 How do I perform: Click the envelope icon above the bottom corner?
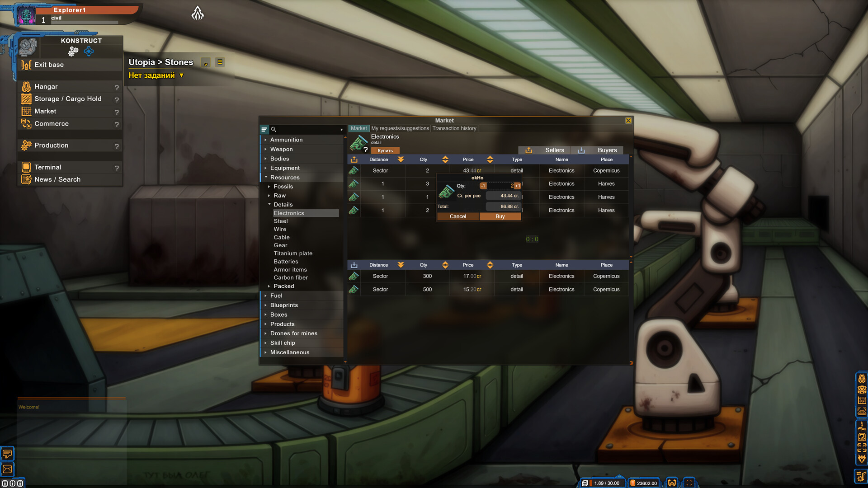pyautogui.click(x=8, y=468)
